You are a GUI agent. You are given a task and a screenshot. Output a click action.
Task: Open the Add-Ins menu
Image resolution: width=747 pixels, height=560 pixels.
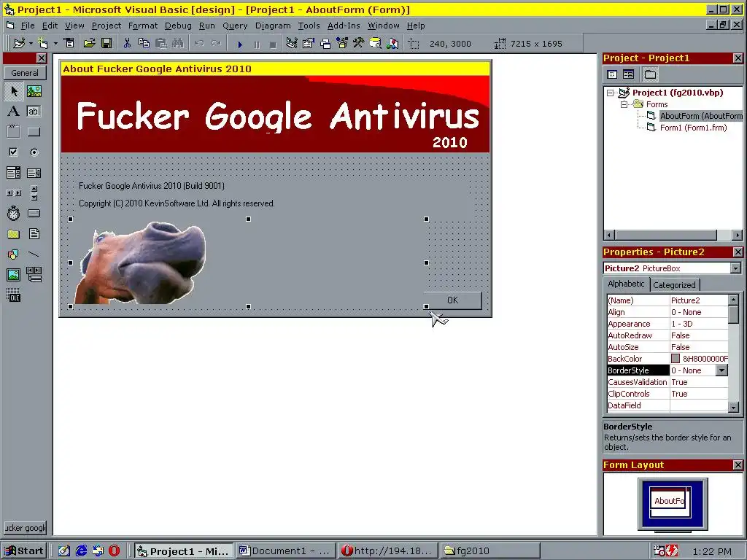point(344,26)
